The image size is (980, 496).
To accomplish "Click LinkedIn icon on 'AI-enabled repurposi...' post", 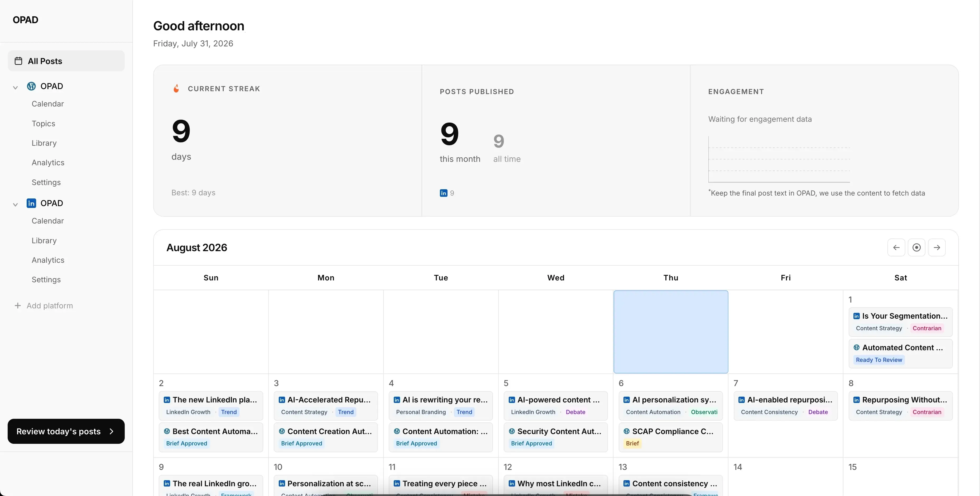I will coord(742,400).
